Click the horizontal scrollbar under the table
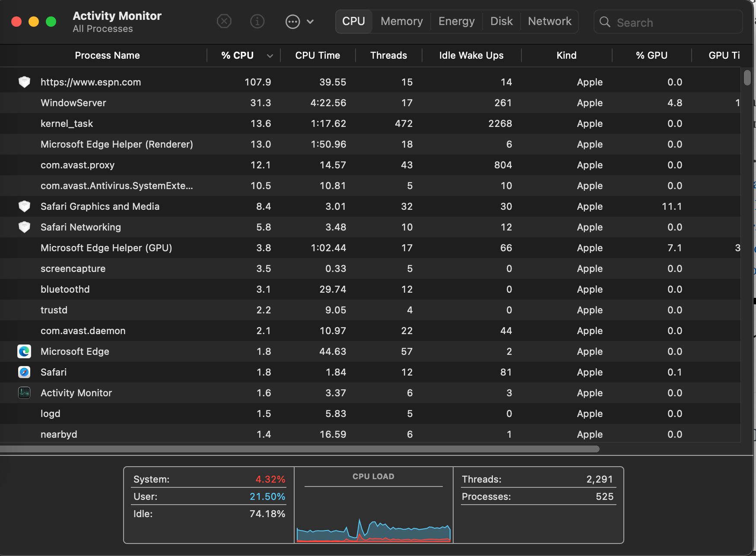Screen dimensions: 756x556 coord(299,449)
